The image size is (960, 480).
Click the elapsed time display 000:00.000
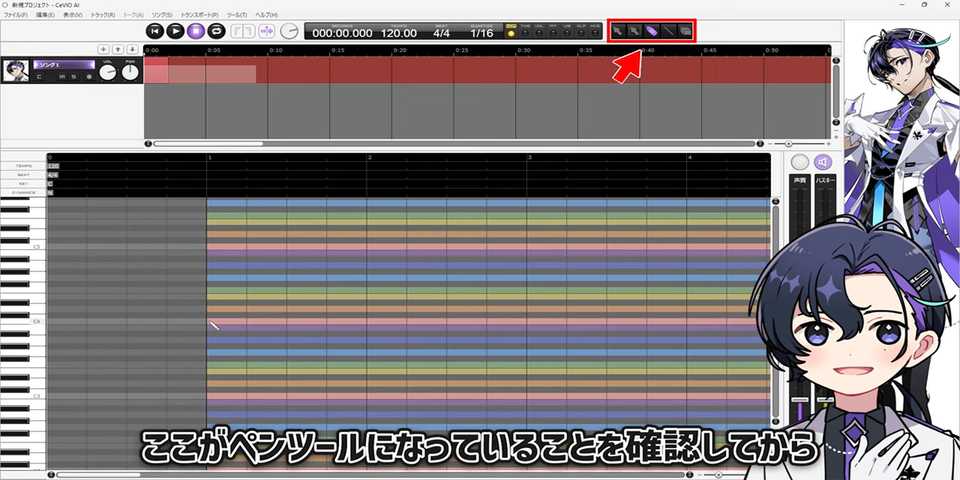[x=342, y=33]
